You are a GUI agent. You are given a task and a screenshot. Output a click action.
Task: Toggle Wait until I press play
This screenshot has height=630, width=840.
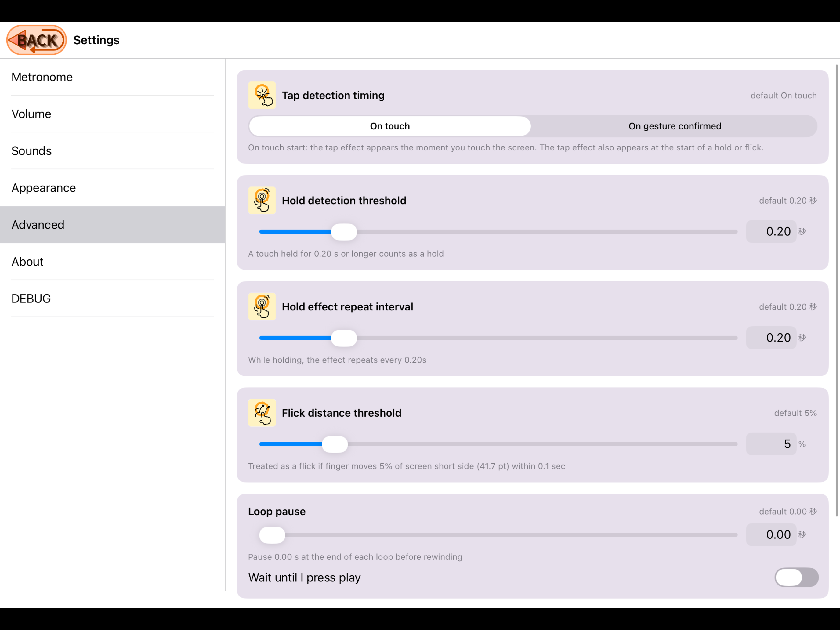[796, 577]
